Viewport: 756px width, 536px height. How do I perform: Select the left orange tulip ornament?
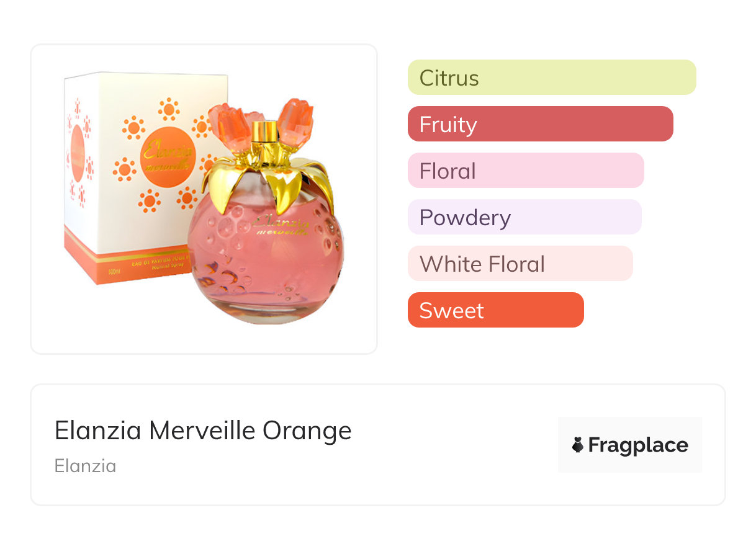pos(228,125)
